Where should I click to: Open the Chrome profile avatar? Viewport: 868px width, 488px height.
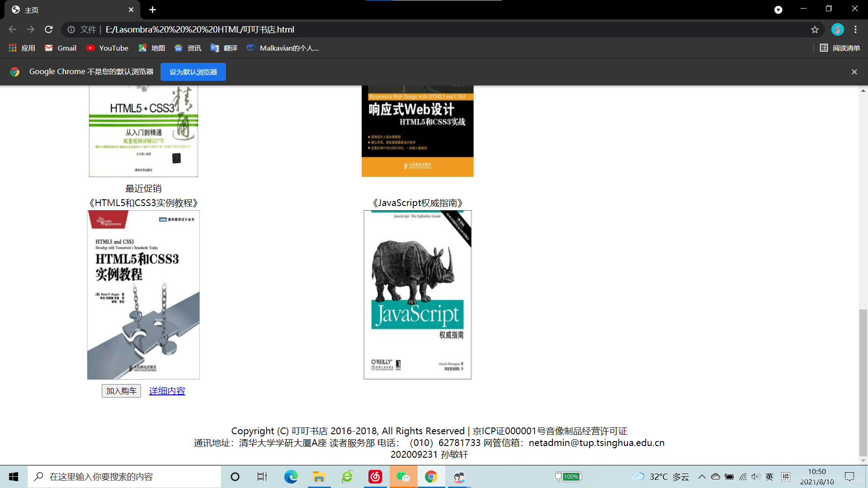pyautogui.click(x=837, y=29)
